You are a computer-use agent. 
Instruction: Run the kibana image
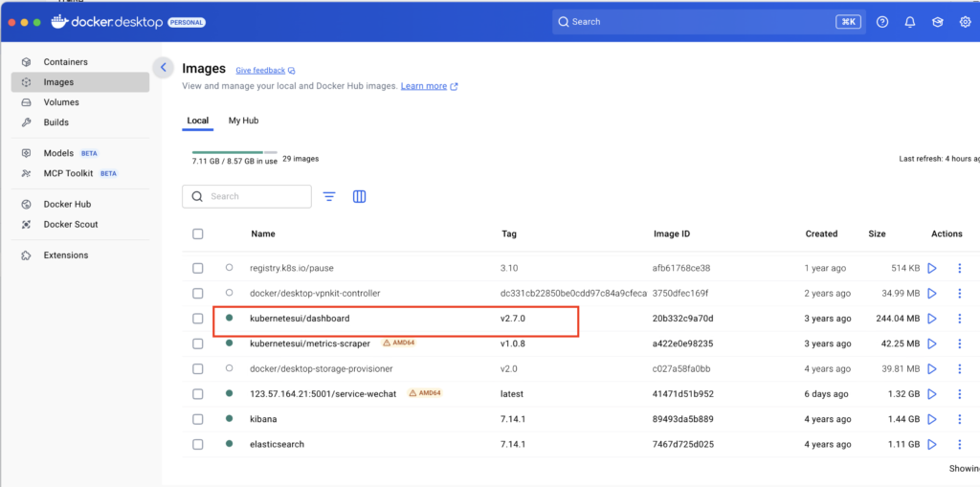tap(932, 419)
